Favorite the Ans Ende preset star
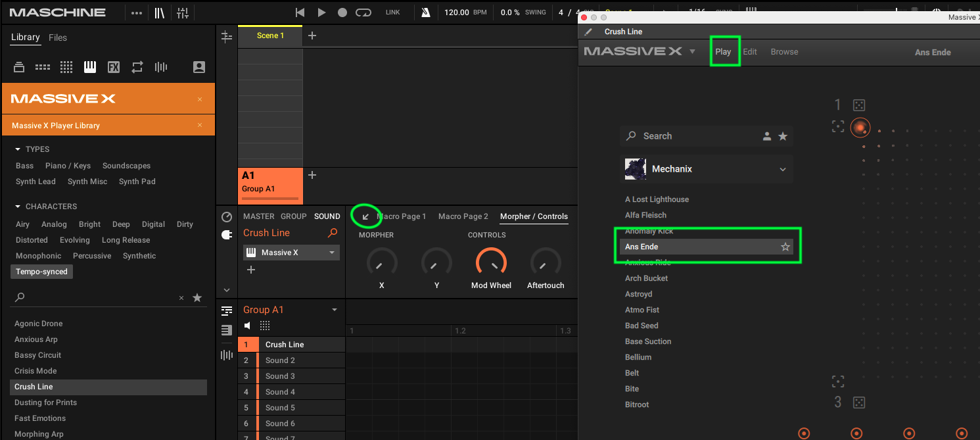Screen dimensions: 980x440 [785, 247]
